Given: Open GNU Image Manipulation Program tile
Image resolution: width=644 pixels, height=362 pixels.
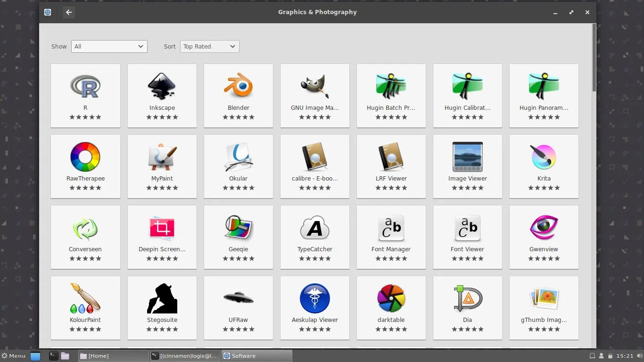Looking at the screenshot, I should [x=315, y=96].
